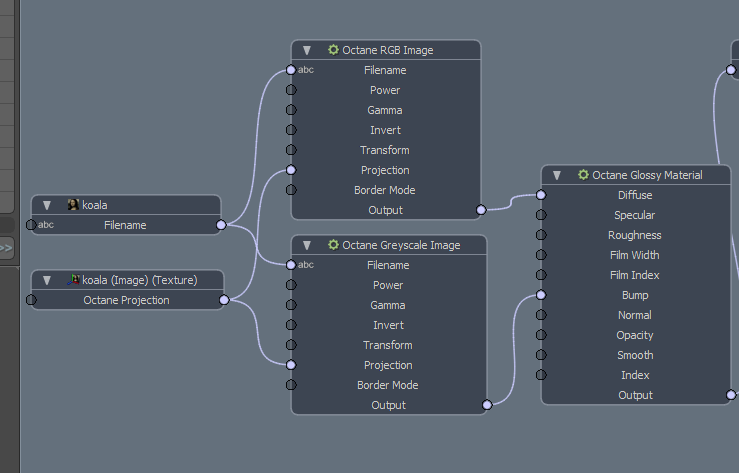Screen dimensions: 739x473
Task: Click the Glossy Material Film Index input port
Action: pos(541,275)
